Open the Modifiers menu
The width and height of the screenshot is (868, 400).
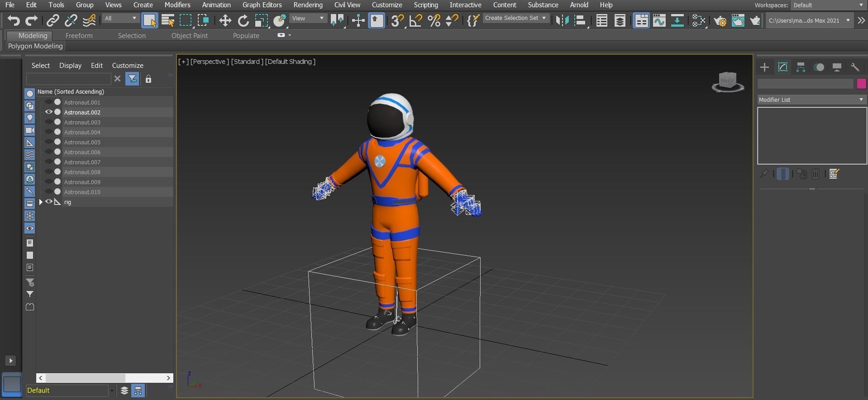(177, 5)
